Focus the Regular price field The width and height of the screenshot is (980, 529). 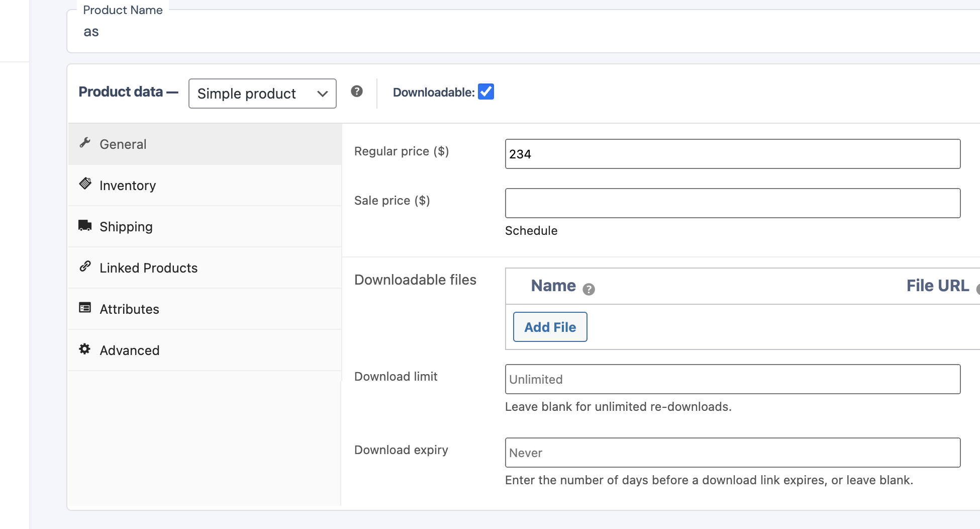point(733,154)
